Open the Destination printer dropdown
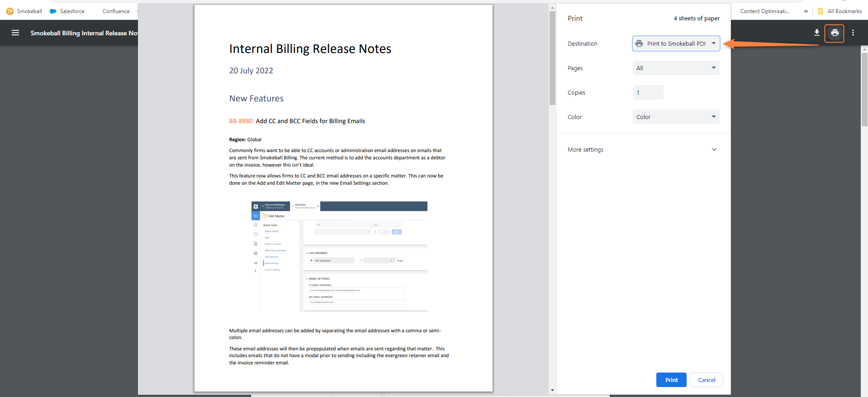The height and width of the screenshot is (397, 868). [x=676, y=43]
